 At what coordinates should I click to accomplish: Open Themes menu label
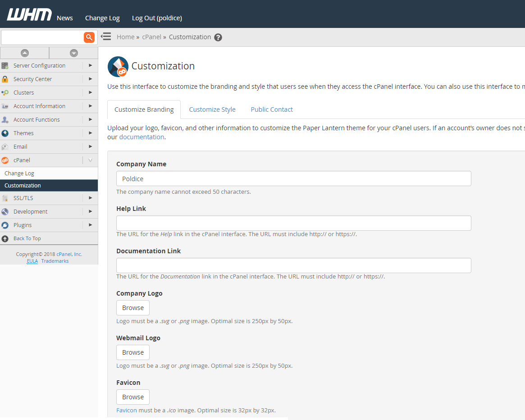pos(23,133)
